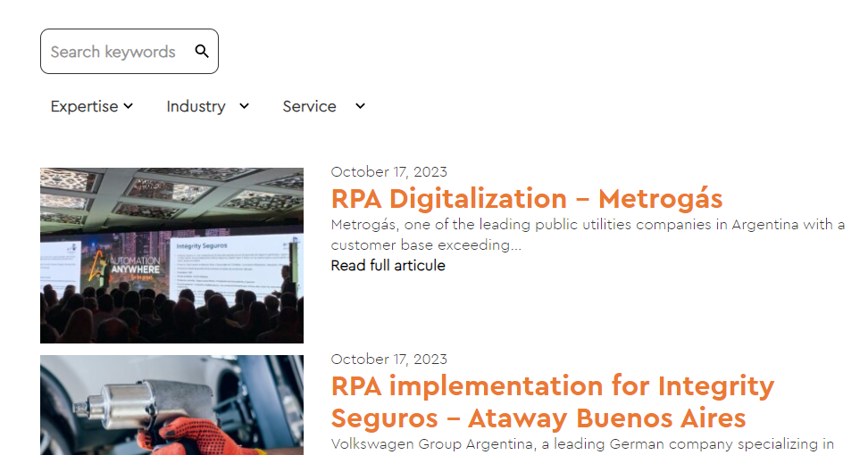
Task: Open RPA implementation for Integrity Seguros article
Action: [553, 401]
